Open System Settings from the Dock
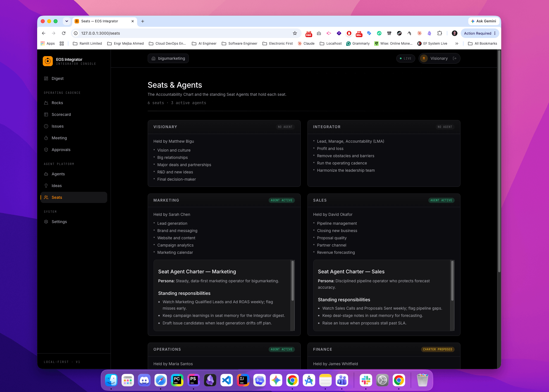 tap(382, 380)
